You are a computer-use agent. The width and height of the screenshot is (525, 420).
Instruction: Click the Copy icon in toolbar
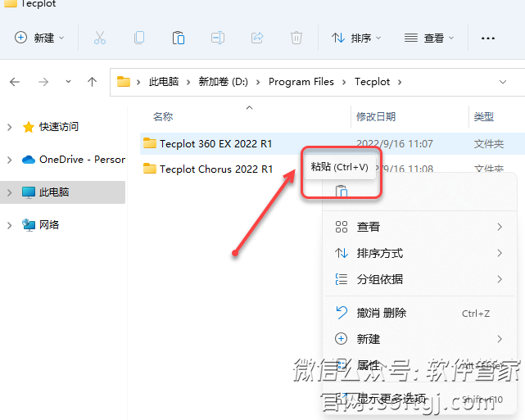(x=139, y=38)
